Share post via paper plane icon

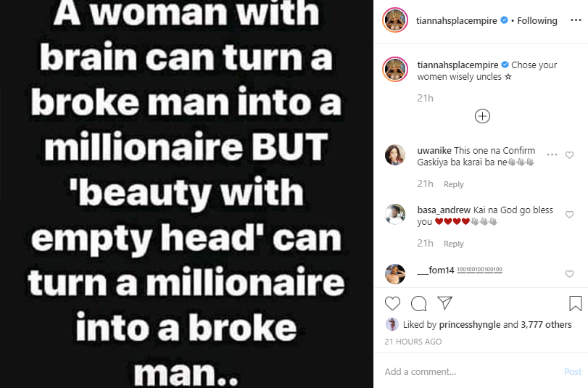click(x=445, y=303)
